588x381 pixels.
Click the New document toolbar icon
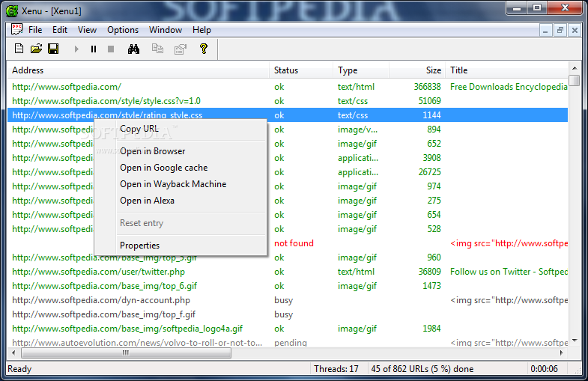(x=19, y=49)
